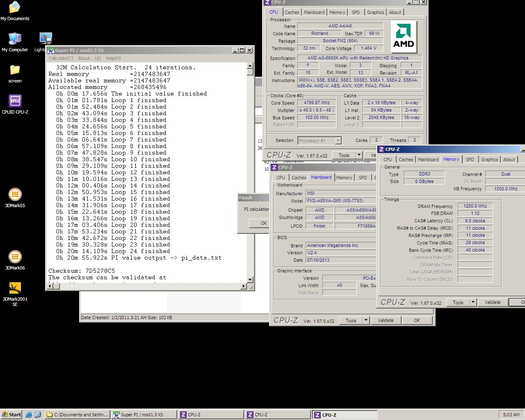Launch 3DMark05 desktop shortcut
The height and width of the screenshot is (420, 525).
[15, 198]
